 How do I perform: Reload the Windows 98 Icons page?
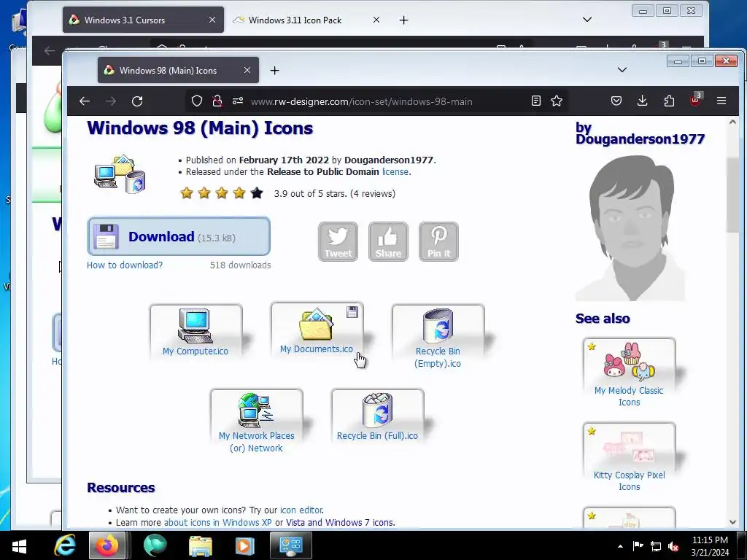coord(137,101)
